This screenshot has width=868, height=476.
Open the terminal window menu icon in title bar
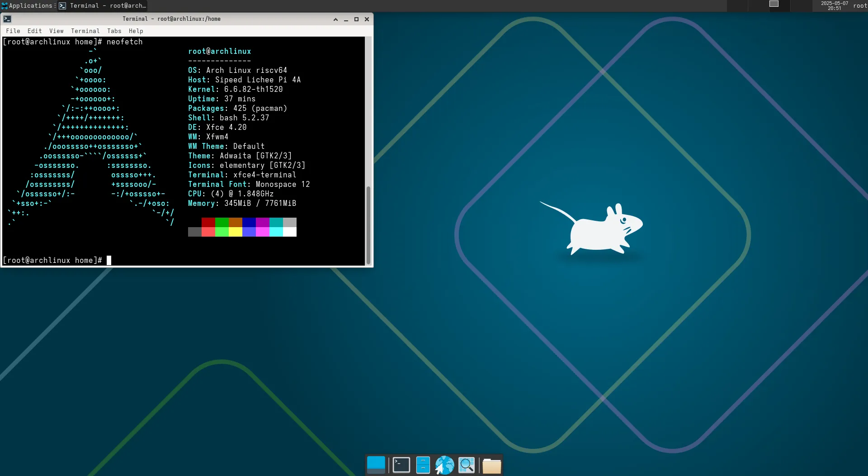[7, 19]
